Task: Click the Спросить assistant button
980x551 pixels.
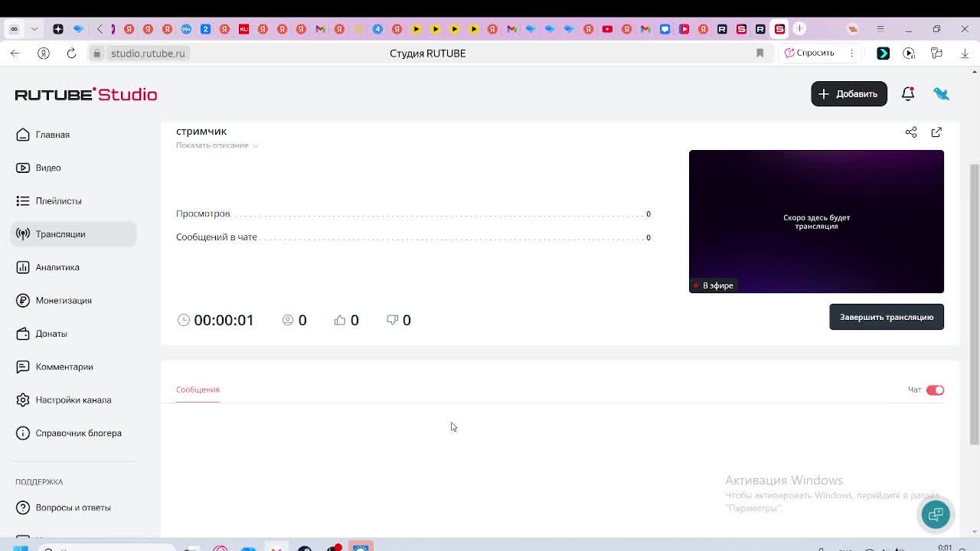Action: tap(810, 53)
